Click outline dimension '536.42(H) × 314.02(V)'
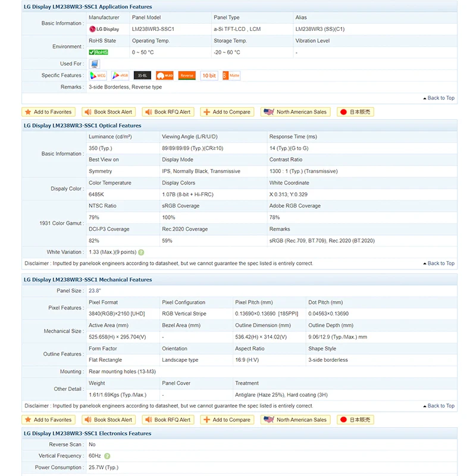The height and width of the screenshot is (476, 476). click(x=261, y=337)
